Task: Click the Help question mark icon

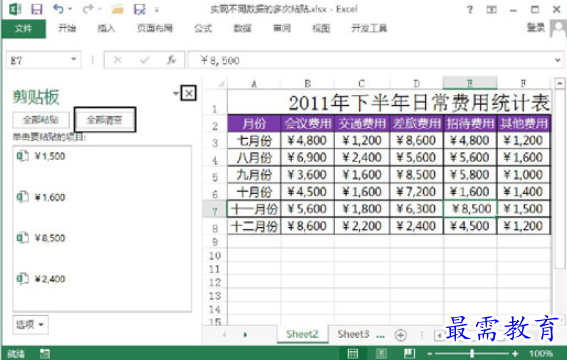Action: [x=470, y=9]
